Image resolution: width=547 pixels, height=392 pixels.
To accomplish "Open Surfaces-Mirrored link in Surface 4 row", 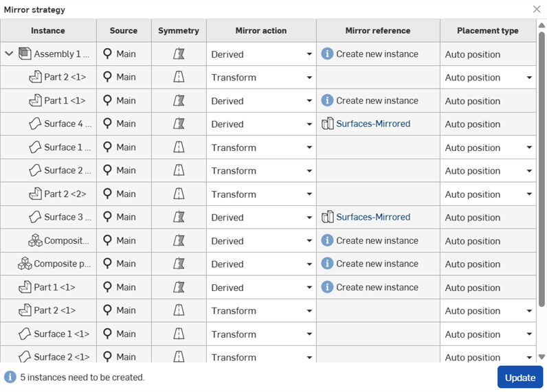I will point(373,124).
